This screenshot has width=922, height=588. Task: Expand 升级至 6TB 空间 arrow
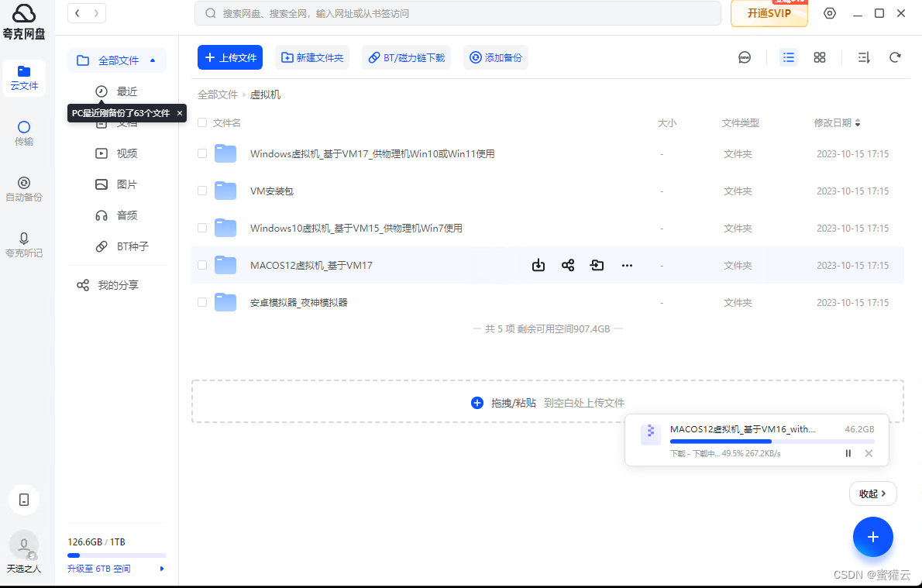pos(162,569)
